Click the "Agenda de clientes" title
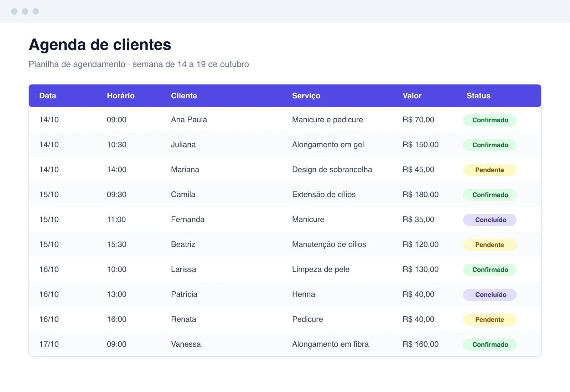Image resolution: width=570 pixels, height=392 pixels. click(100, 45)
